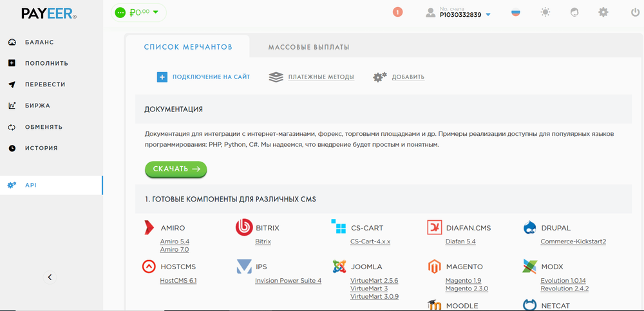Open the notification badge showing 1
644x311 pixels.
pos(397,12)
